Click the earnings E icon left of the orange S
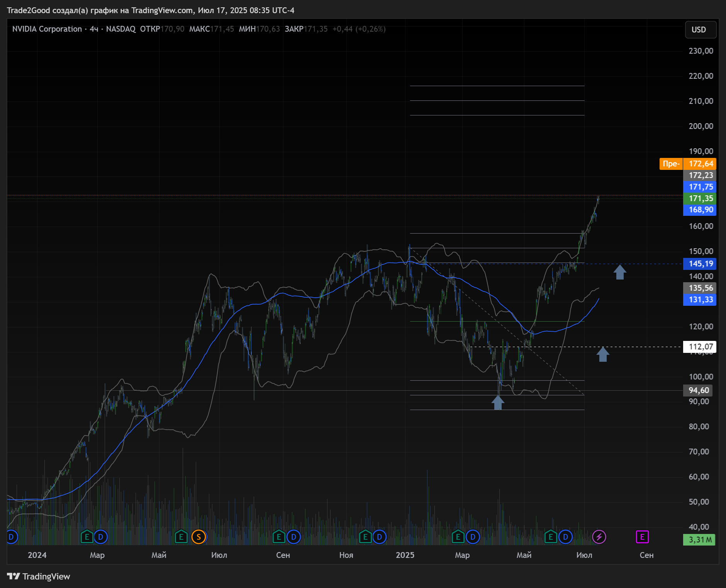The image size is (726, 588). (x=181, y=537)
